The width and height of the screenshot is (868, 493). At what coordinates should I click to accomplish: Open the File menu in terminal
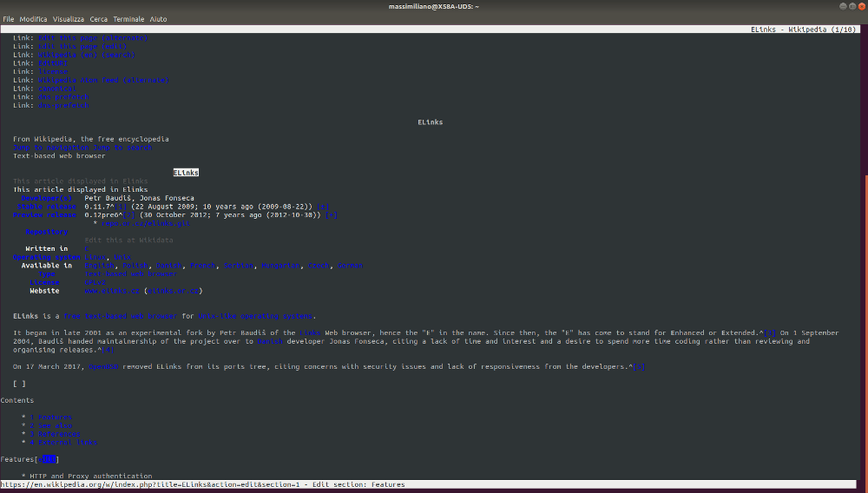pos(9,18)
